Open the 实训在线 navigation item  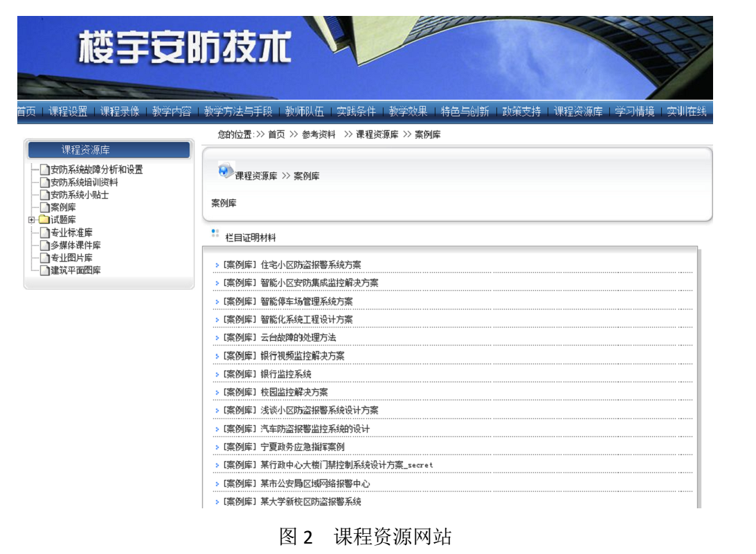686,111
